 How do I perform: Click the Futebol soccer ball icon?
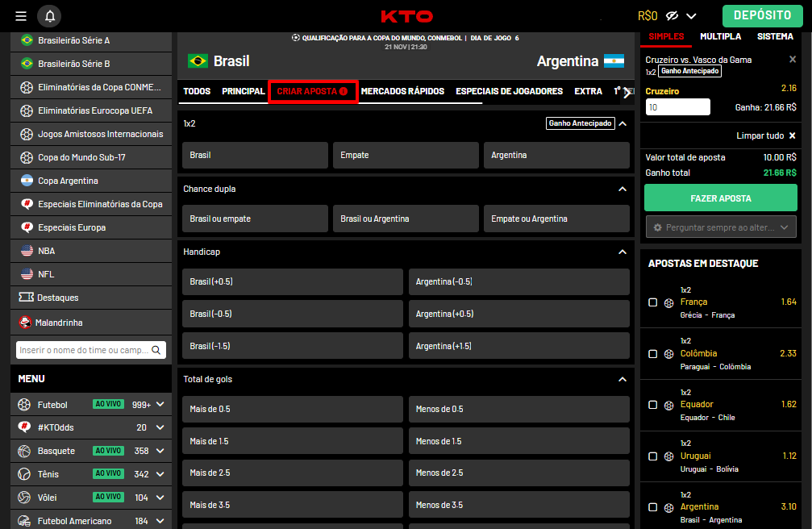click(24, 405)
